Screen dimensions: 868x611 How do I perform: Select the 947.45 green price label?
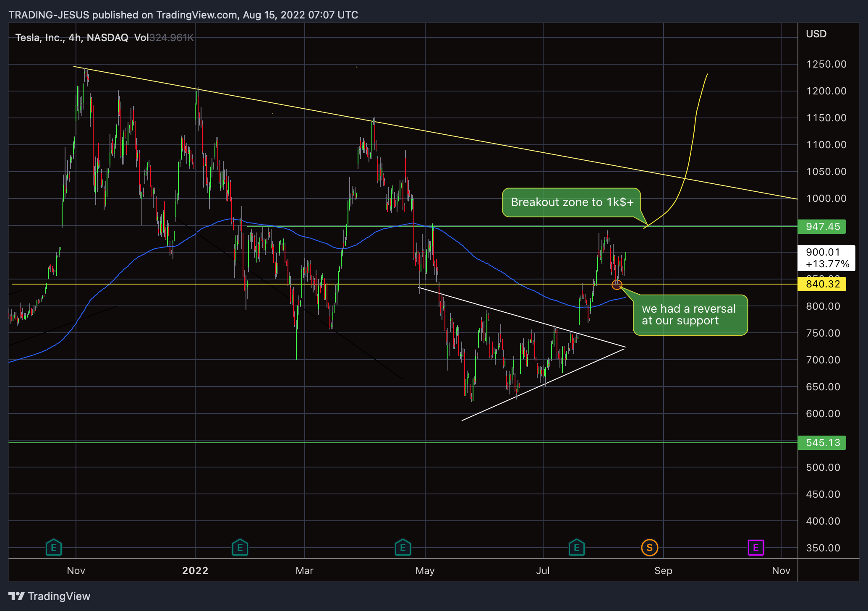pos(822,227)
